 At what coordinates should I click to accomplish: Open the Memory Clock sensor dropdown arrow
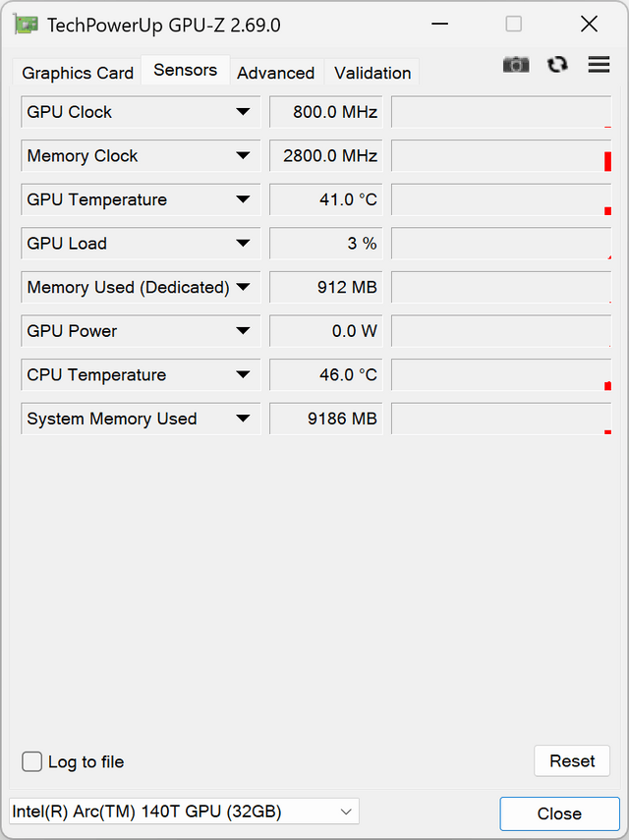pos(243,156)
